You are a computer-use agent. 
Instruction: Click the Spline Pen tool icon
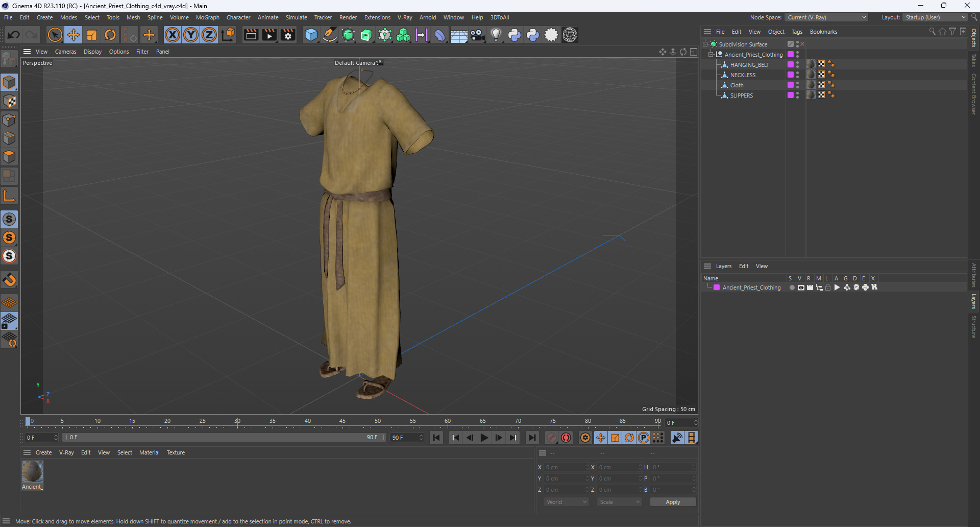click(x=330, y=35)
